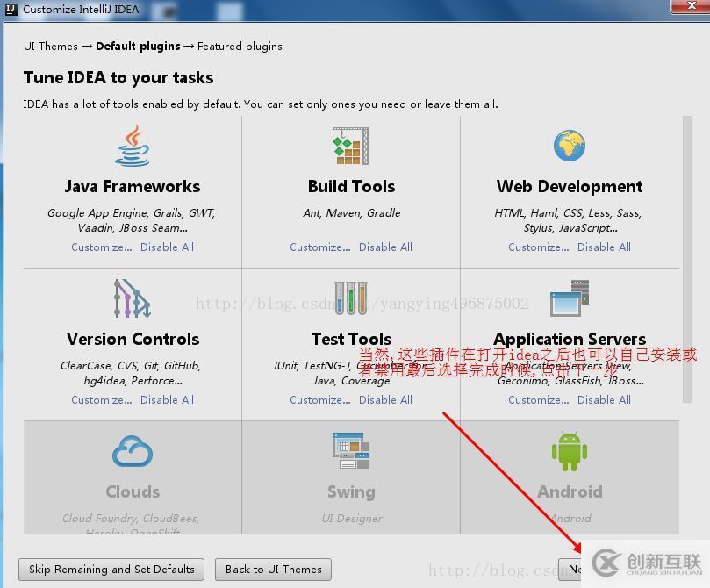Open Customize for Build Tools

pos(320,247)
